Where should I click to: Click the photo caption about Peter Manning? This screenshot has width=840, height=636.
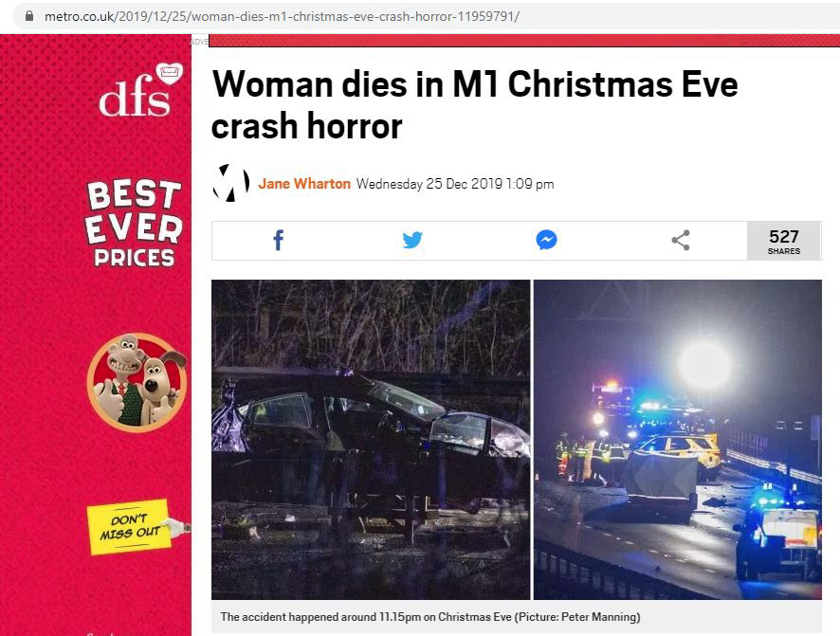click(x=430, y=617)
